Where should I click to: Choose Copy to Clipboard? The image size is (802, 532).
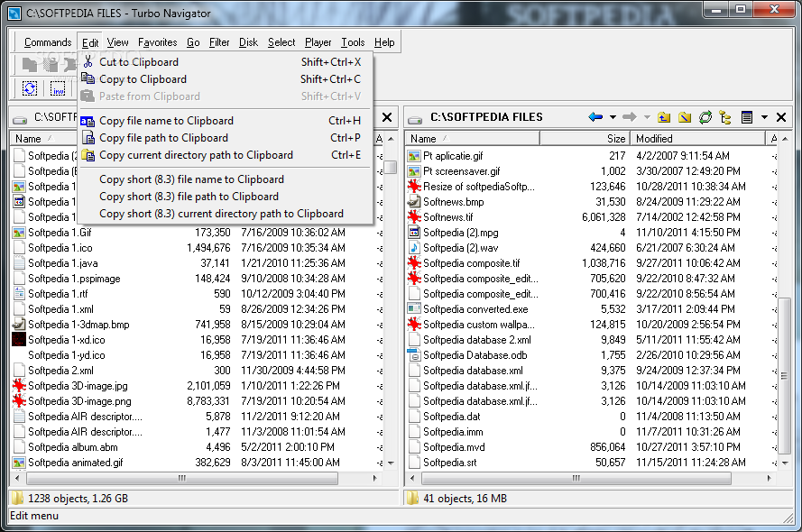pos(225,79)
